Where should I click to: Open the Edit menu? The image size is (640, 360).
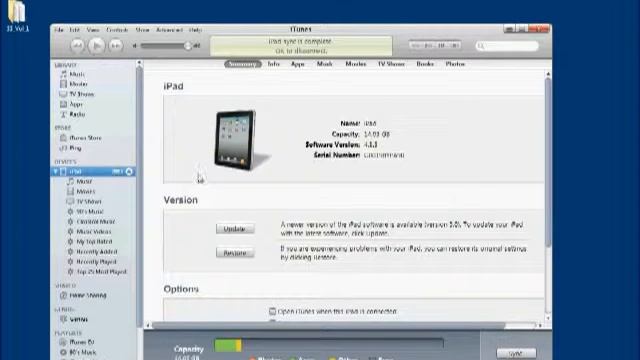pos(74,30)
